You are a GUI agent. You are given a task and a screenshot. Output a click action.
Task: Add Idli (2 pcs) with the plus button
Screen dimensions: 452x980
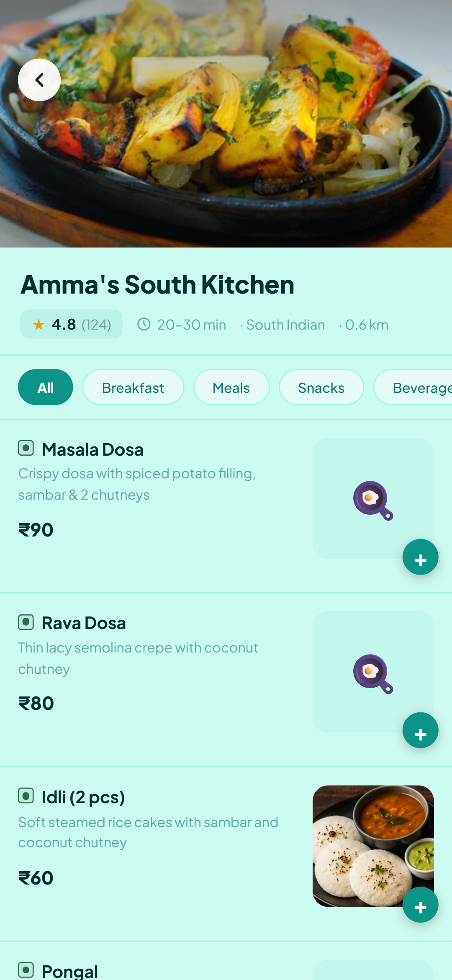pyautogui.click(x=420, y=905)
